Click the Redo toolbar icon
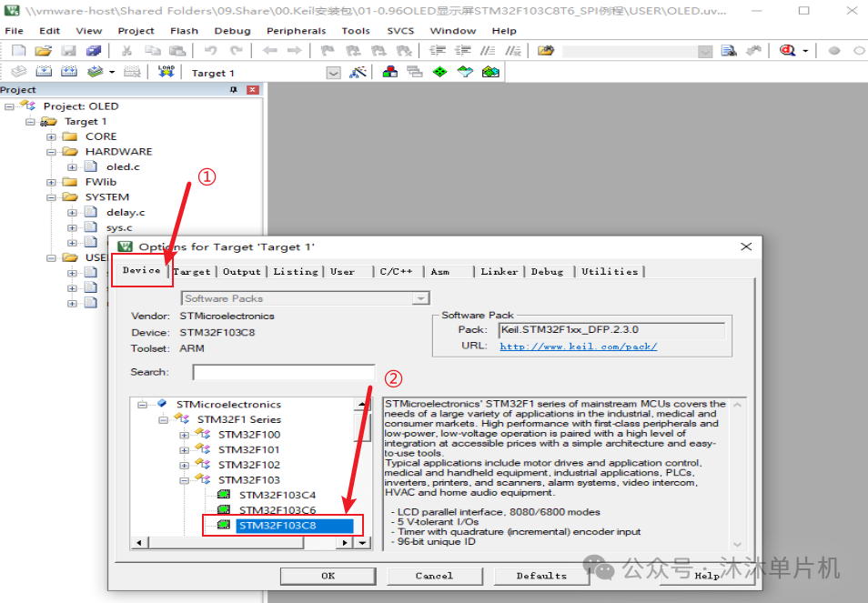The height and width of the screenshot is (603, 868). click(x=237, y=51)
